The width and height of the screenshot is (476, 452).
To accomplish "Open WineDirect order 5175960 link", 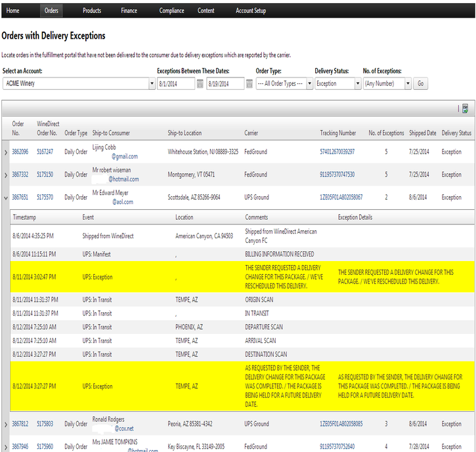I will pyautogui.click(x=45, y=447).
